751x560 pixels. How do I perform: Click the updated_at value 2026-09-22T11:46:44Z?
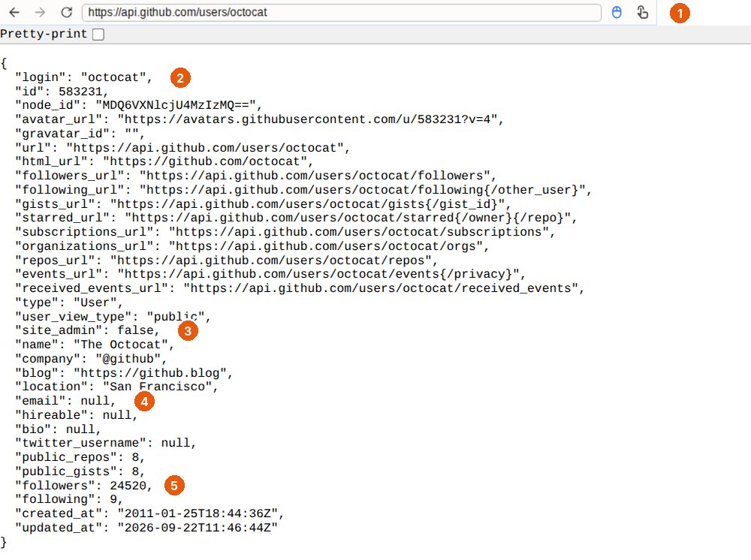click(198, 528)
